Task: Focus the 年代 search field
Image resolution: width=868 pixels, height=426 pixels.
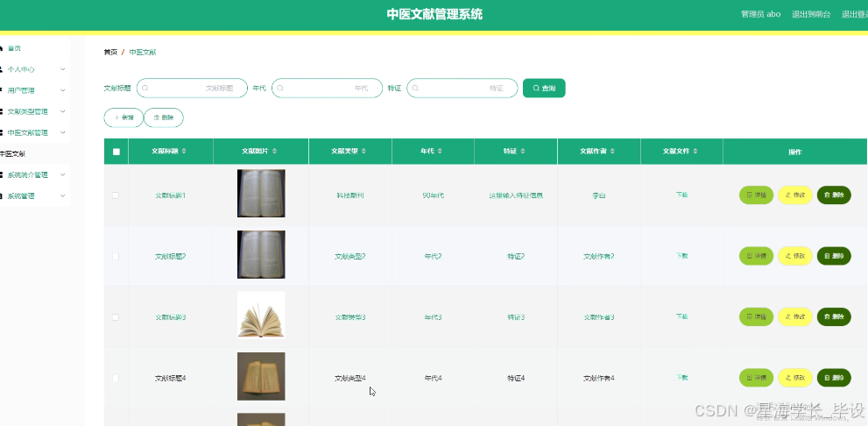Action: point(328,88)
